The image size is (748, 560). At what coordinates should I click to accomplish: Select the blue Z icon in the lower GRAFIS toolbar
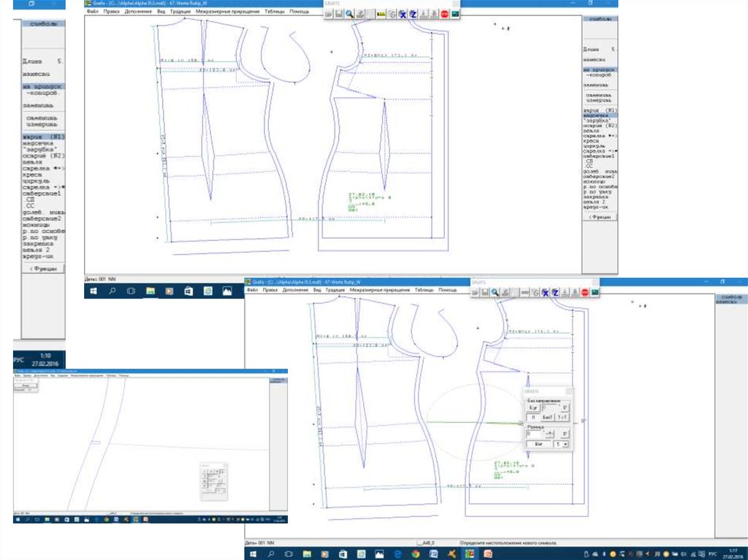(555, 292)
